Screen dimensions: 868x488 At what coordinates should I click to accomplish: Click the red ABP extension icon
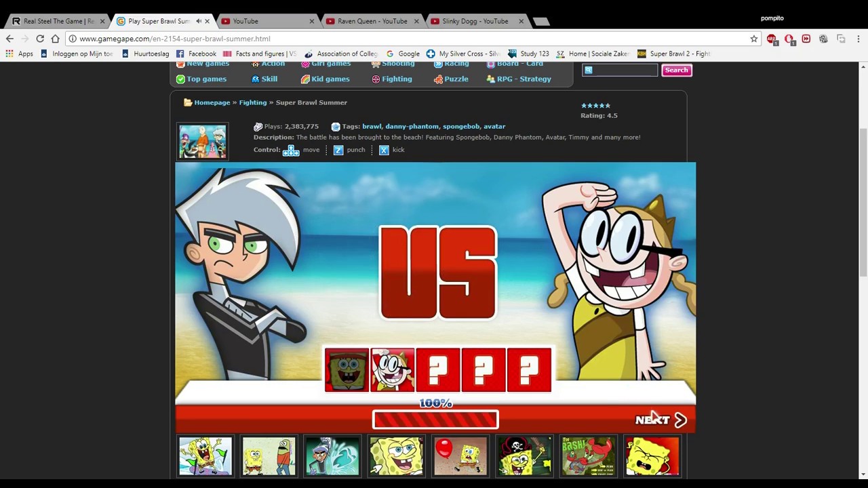click(772, 39)
